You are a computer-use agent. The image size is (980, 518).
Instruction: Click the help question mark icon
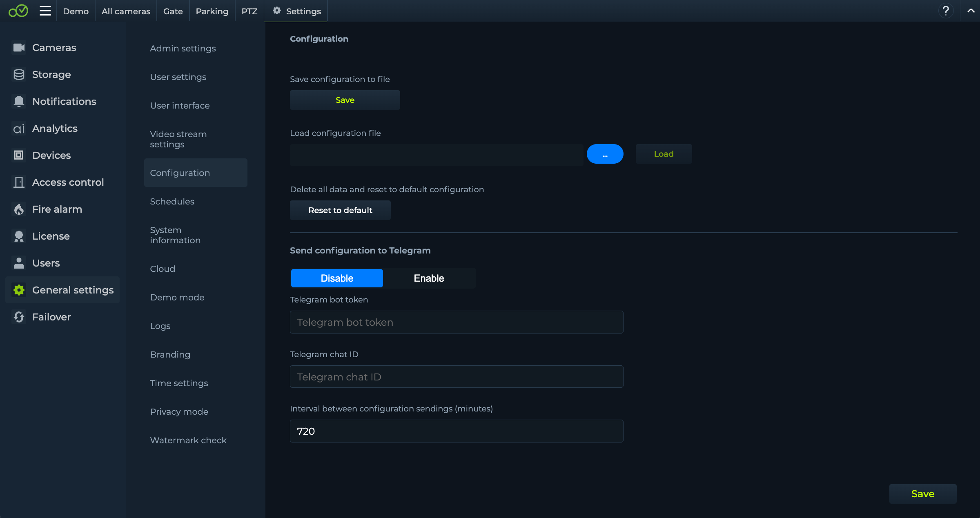coord(946,11)
